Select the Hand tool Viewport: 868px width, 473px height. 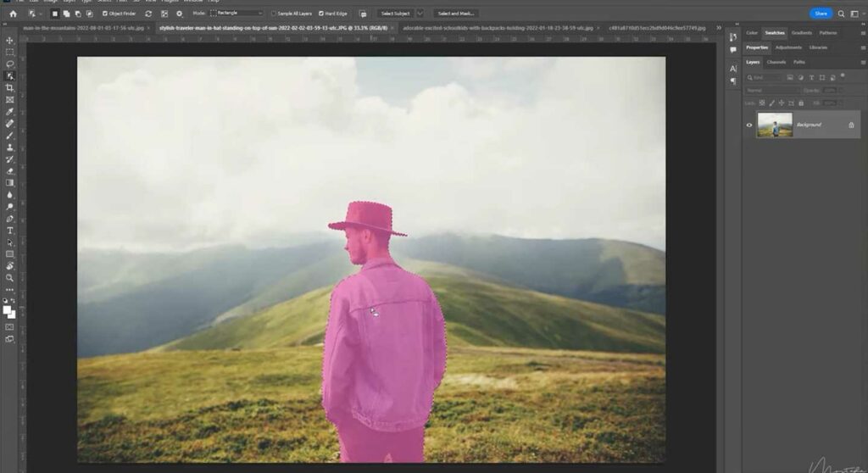point(9,266)
